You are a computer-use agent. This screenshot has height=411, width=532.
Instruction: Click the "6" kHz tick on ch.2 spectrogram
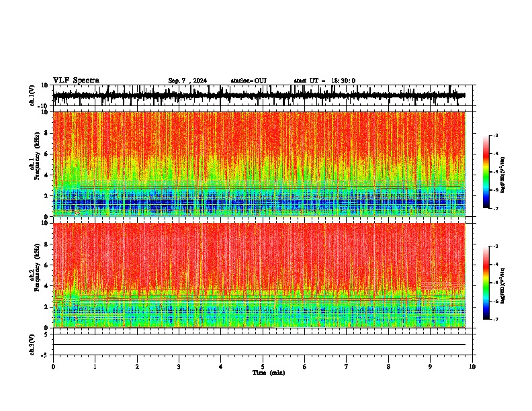(47, 265)
